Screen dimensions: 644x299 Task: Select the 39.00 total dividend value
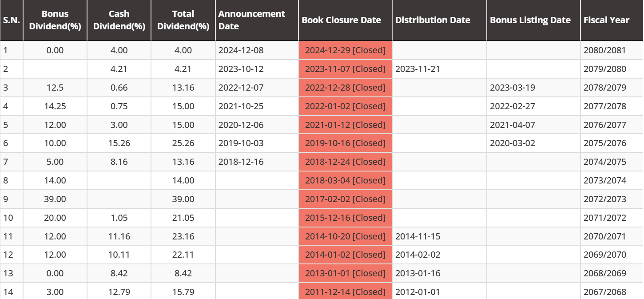pos(183,199)
